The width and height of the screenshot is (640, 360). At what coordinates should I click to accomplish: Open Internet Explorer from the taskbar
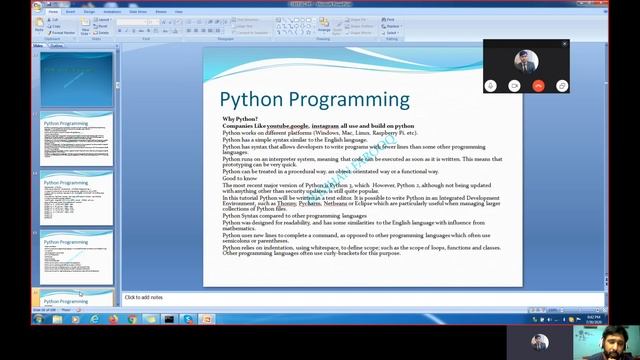[x=94, y=319]
